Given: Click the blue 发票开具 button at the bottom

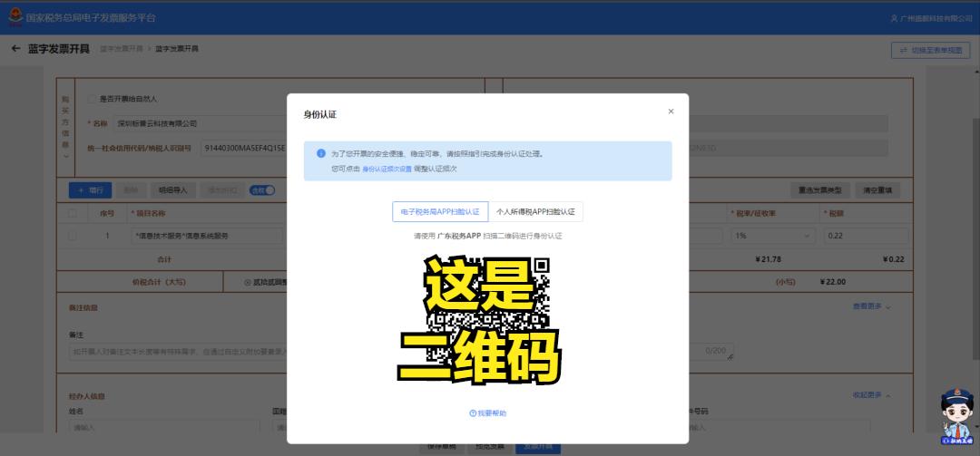Looking at the screenshot, I should tap(538, 447).
